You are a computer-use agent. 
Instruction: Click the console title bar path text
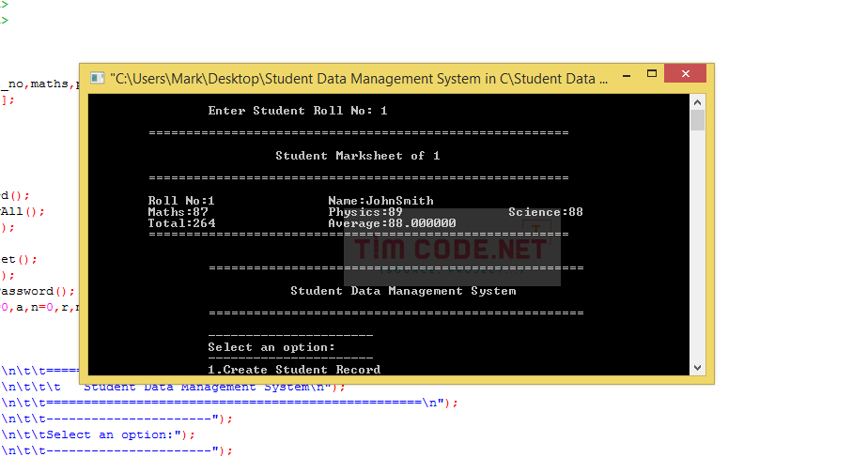coord(359,79)
